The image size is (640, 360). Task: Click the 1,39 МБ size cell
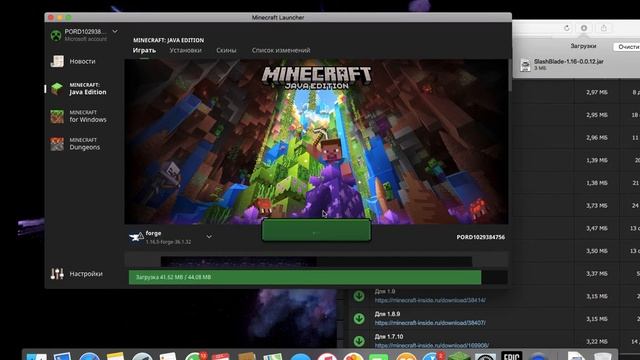pos(597,160)
